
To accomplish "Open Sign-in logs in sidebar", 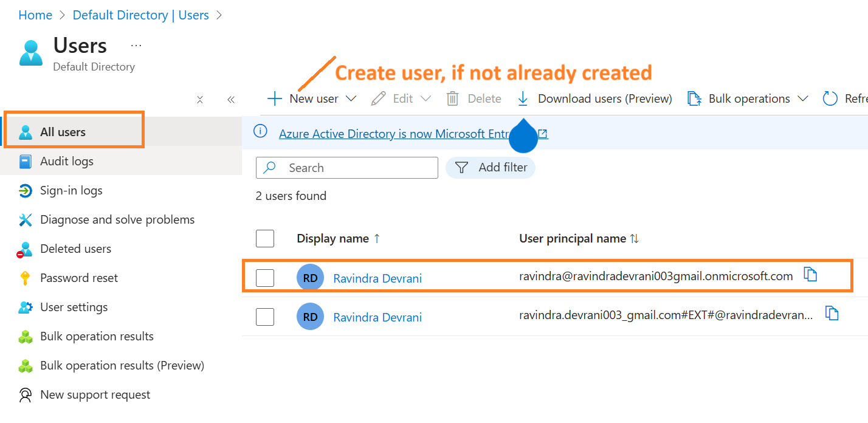I will click(x=71, y=190).
